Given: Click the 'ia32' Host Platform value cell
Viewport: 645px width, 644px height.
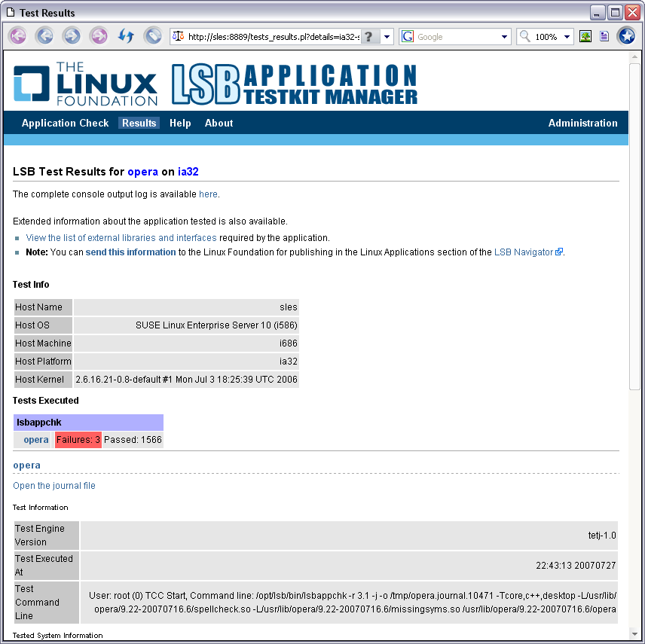Looking at the screenshot, I should 186,362.
